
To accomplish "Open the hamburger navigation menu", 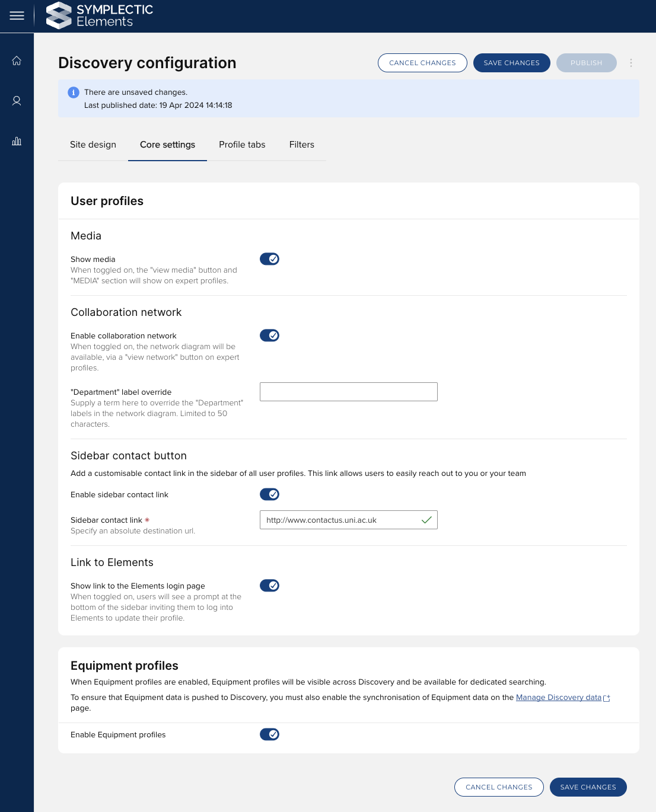I will (x=17, y=16).
